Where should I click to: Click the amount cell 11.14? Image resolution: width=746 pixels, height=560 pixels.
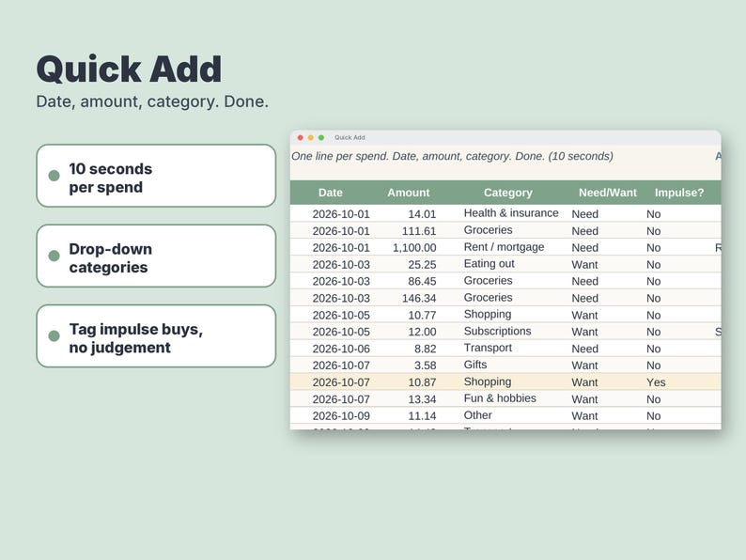422,416
